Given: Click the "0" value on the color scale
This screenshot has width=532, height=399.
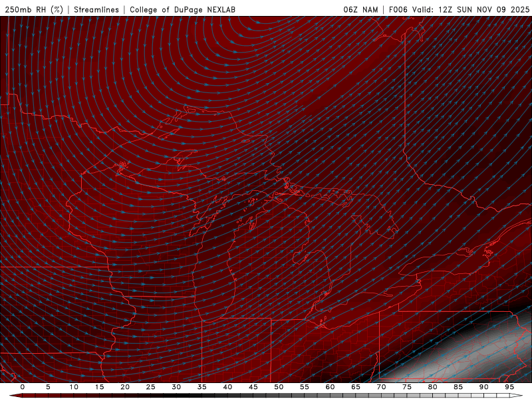Looking at the screenshot, I should pyautogui.click(x=23, y=387).
